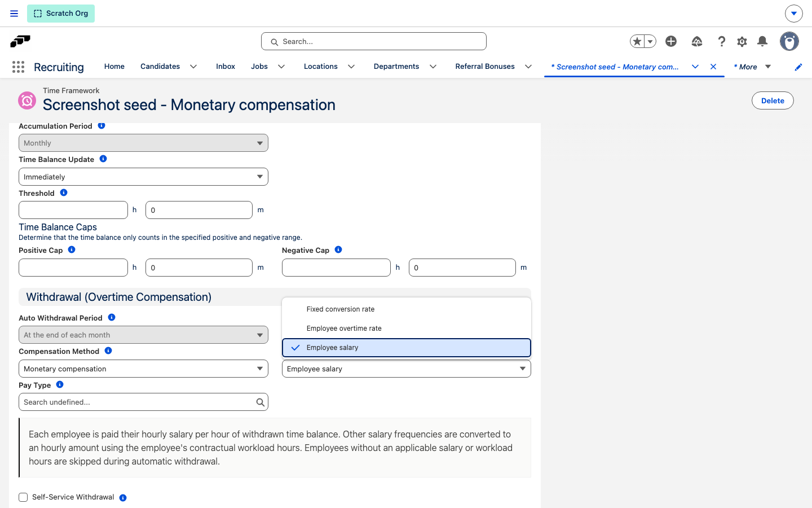Open the More navigation menu
Image resolution: width=812 pixels, height=508 pixels.
coord(752,67)
